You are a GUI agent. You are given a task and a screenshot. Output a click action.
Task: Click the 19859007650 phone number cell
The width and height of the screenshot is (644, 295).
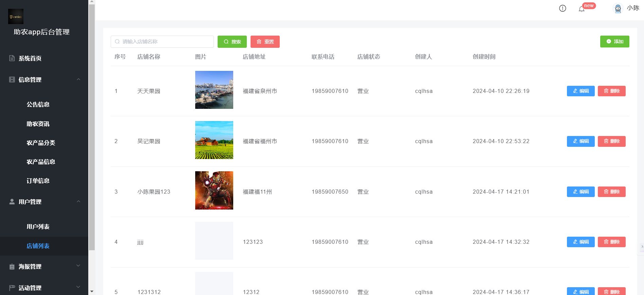pos(330,192)
